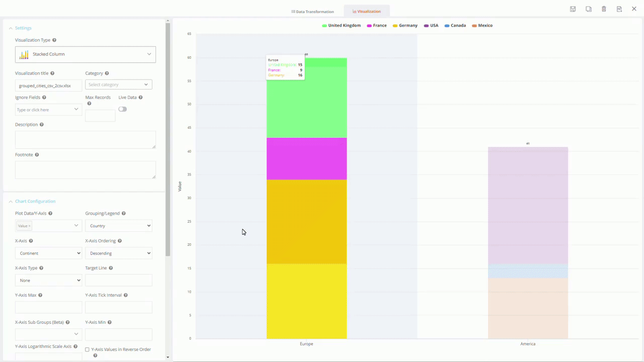
Task: Select the Visualization tab
Action: tap(366, 11)
